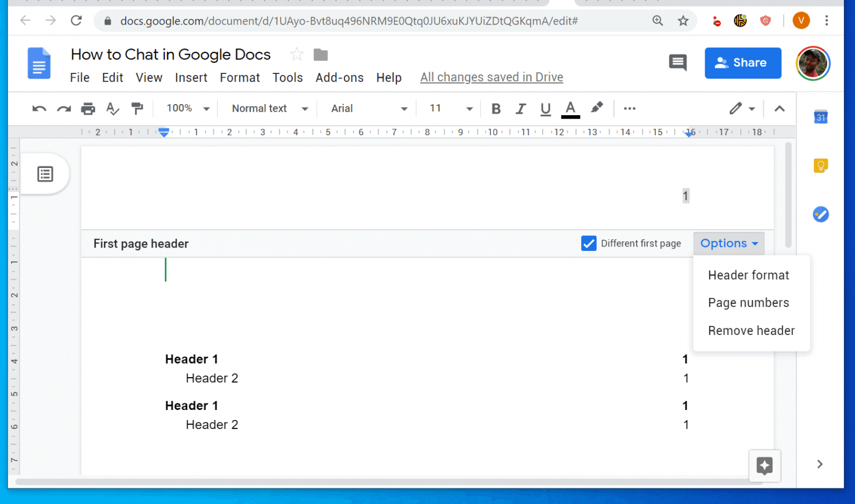
Task: Open the Insert menu
Action: click(x=191, y=77)
